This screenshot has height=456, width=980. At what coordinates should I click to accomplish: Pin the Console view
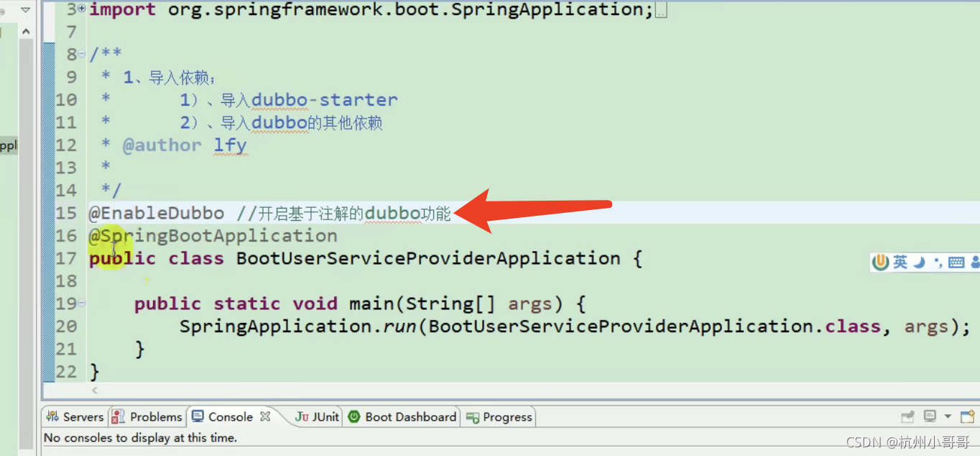tap(907, 416)
